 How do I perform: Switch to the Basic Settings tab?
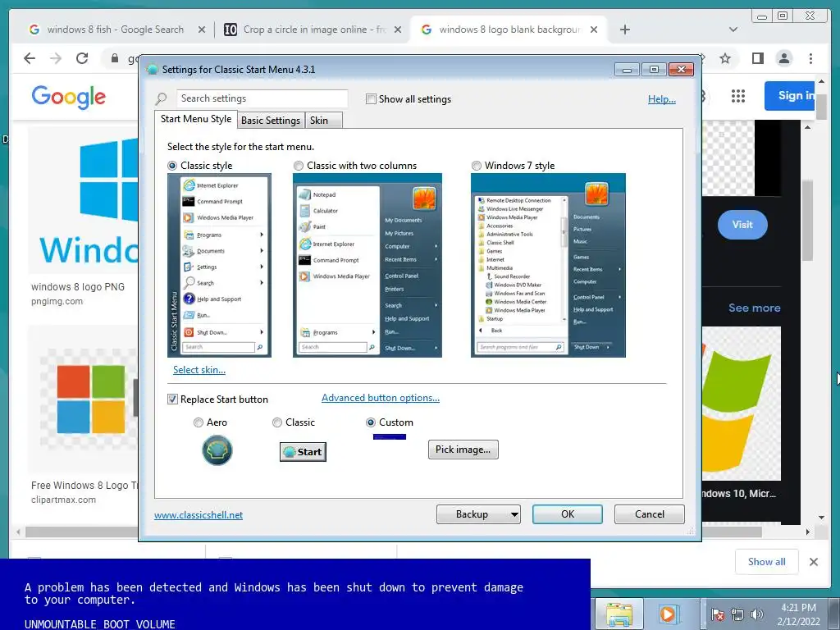(x=271, y=121)
